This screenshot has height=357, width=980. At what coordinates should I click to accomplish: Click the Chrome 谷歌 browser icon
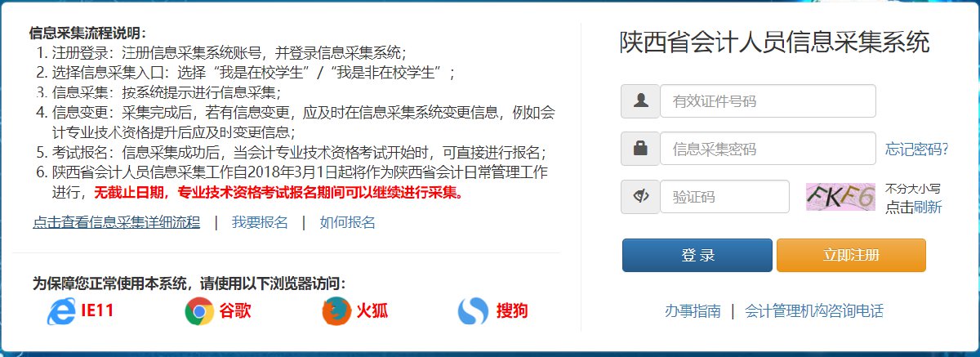click(x=198, y=311)
